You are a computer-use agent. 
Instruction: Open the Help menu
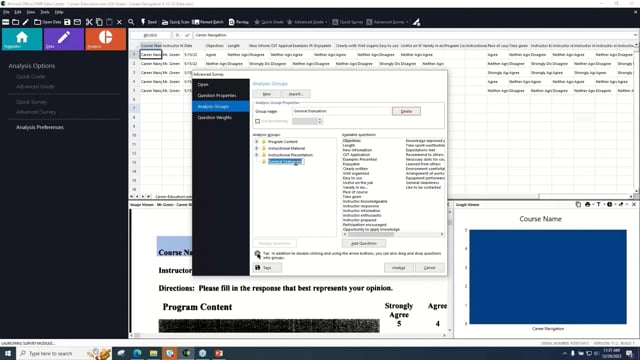coord(59,12)
